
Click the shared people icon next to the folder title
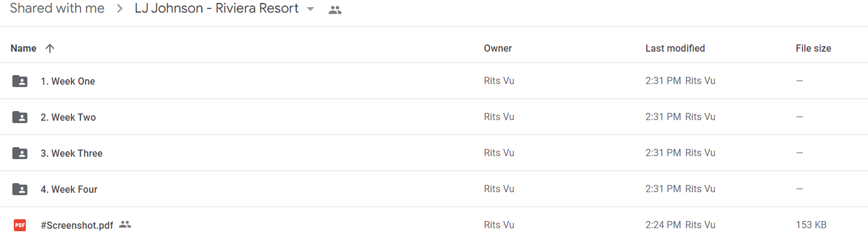(335, 10)
